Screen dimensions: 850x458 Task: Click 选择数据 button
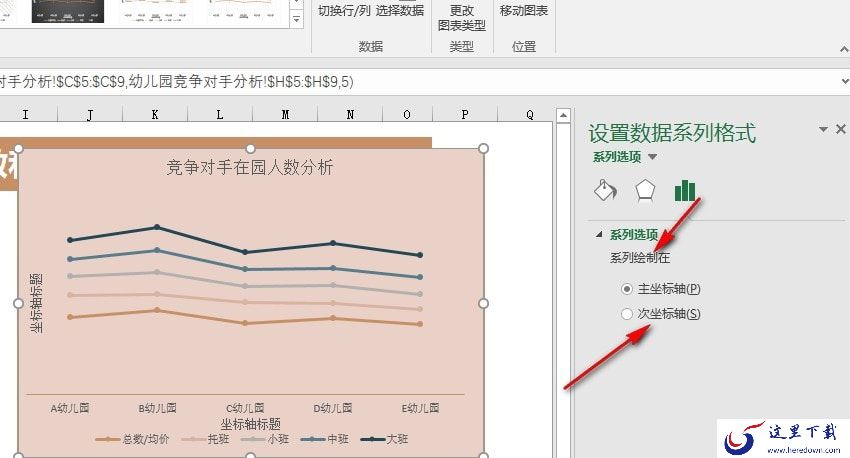(400, 10)
